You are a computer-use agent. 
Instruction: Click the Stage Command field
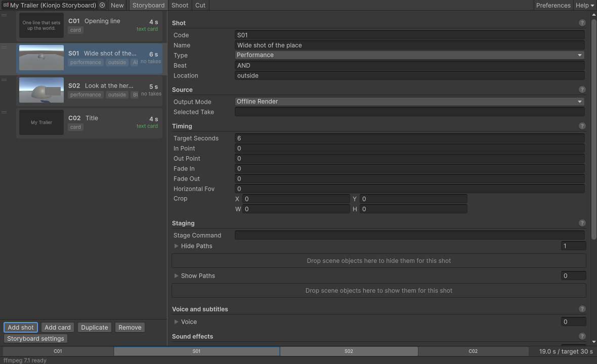point(409,235)
